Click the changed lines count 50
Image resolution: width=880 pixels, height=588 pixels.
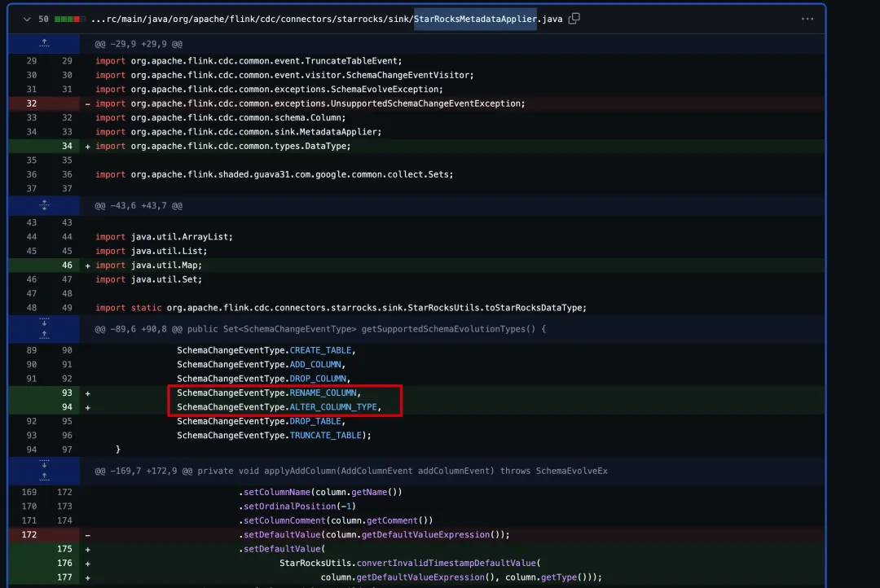pos(43,19)
